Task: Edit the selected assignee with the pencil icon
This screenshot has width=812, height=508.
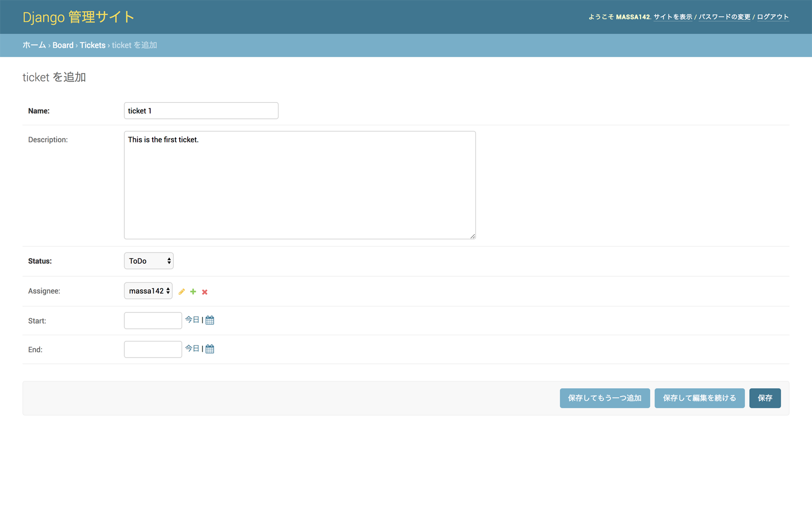Action: click(x=182, y=292)
